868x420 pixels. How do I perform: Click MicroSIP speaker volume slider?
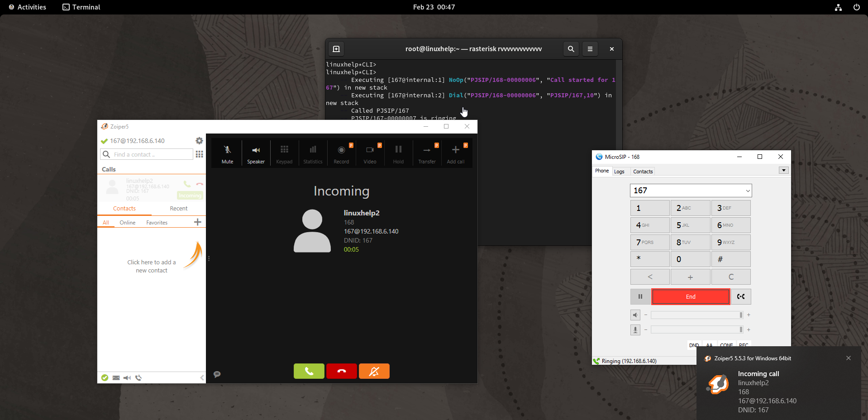click(x=697, y=315)
